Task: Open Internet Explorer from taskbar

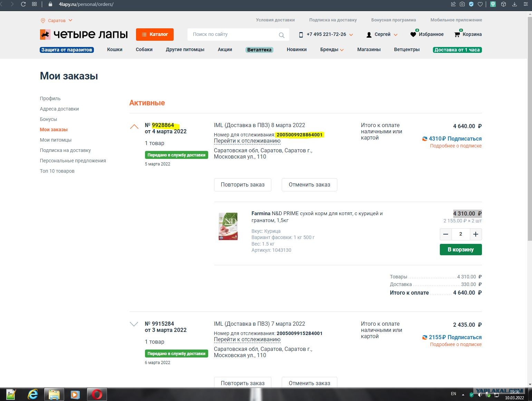Action: (x=33, y=394)
